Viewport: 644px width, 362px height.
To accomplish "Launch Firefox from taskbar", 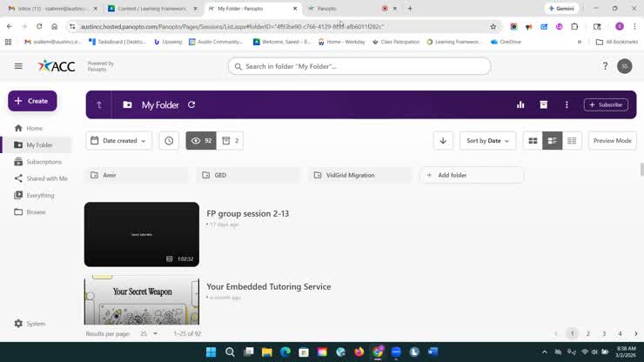I will click(359, 352).
